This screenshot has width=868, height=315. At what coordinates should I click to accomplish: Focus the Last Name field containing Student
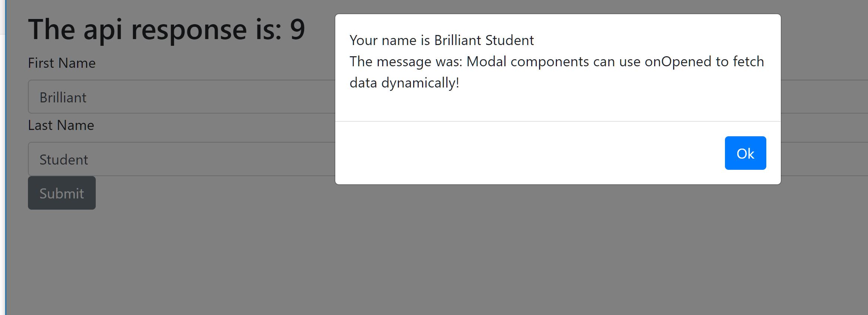[179, 159]
